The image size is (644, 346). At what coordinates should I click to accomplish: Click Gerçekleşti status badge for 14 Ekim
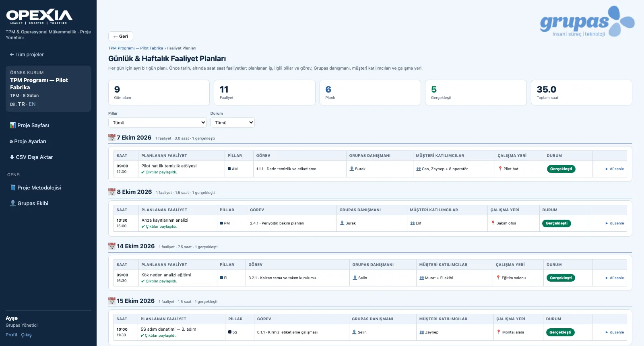(561, 278)
